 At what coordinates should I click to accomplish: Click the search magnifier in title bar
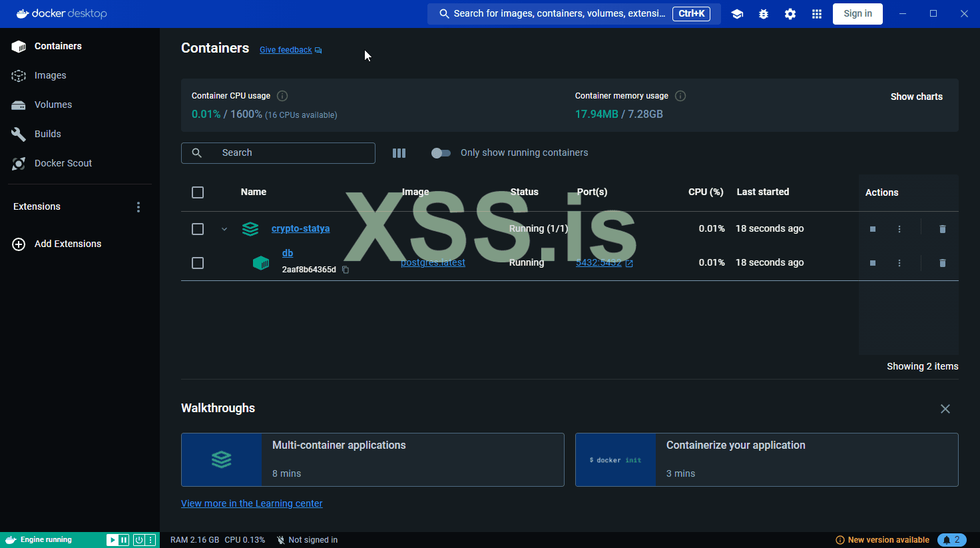tap(444, 14)
